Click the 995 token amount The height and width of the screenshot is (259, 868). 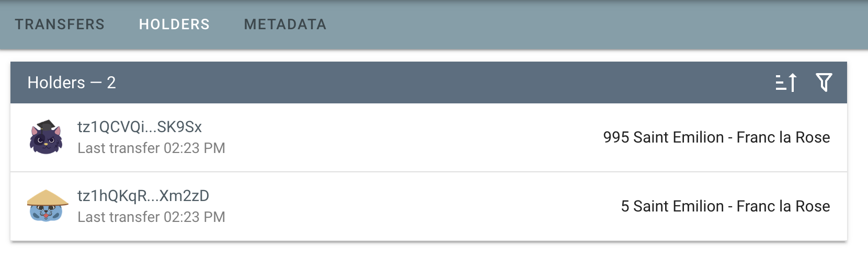pyautogui.click(x=615, y=137)
